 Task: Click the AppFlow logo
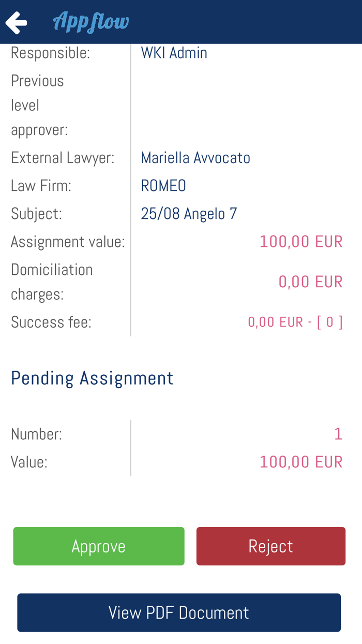click(90, 21)
